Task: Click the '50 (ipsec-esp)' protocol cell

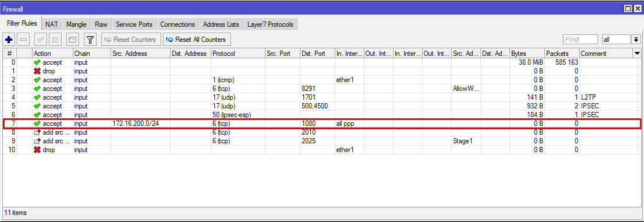Action: coord(238,115)
